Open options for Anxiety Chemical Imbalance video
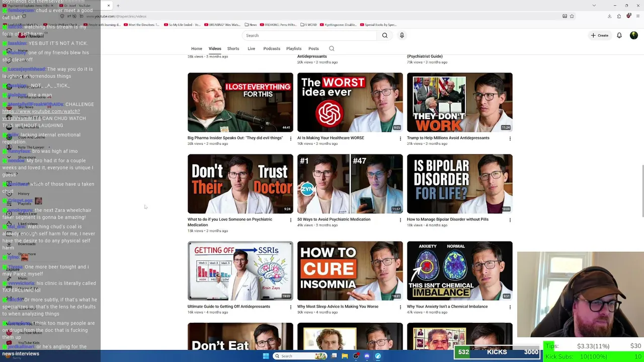This screenshot has height=362, width=644. tap(510, 307)
